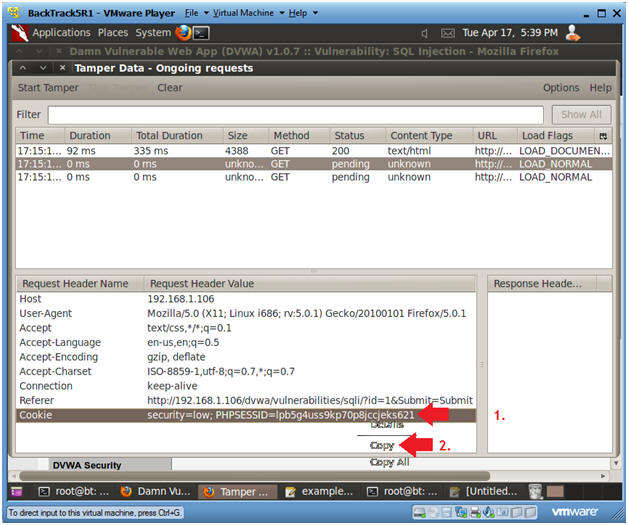
Task: Select the Accept-Charset header row
Action: click(246, 371)
